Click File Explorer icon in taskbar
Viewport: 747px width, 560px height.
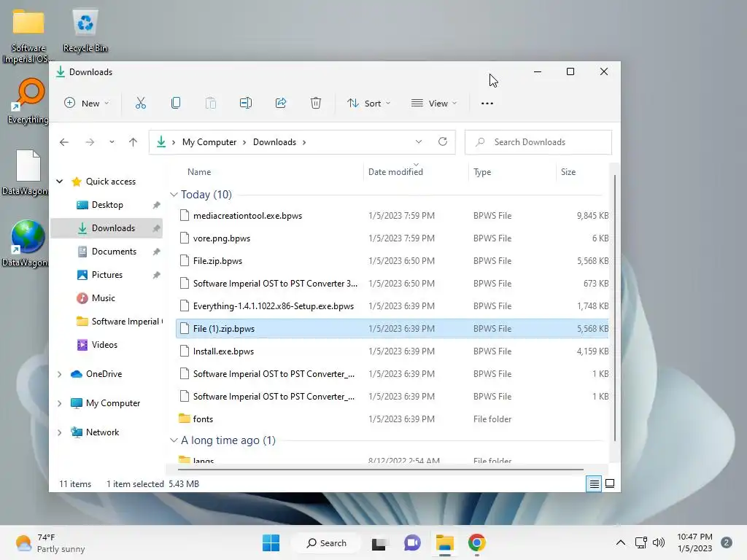(x=444, y=542)
